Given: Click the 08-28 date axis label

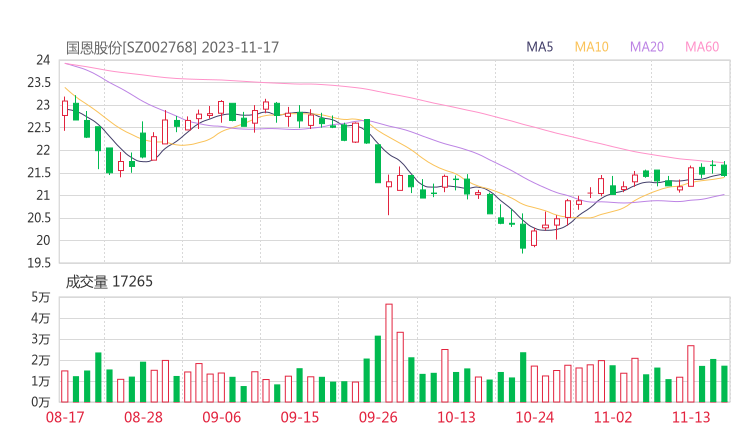Looking at the screenshot, I should click(x=143, y=417).
